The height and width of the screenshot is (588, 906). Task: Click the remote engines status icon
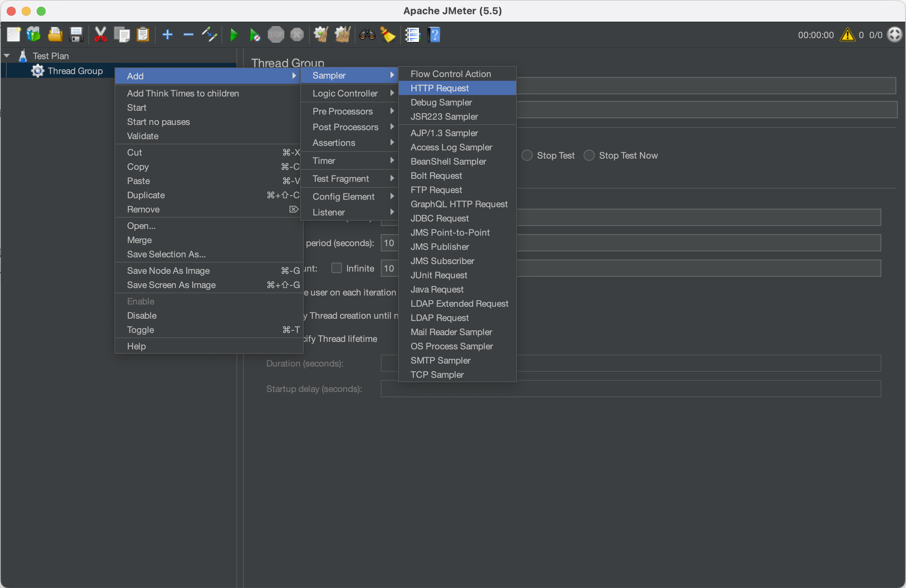(894, 35)
